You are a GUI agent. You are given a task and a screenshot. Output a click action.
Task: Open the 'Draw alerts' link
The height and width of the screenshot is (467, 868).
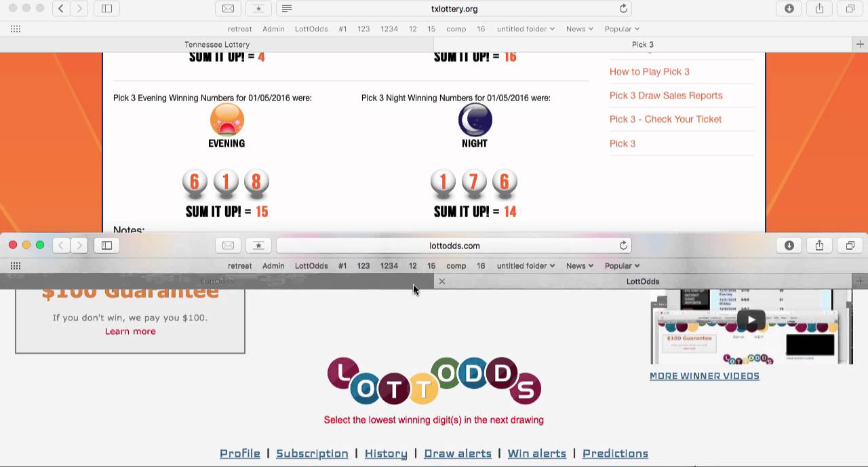458,453
